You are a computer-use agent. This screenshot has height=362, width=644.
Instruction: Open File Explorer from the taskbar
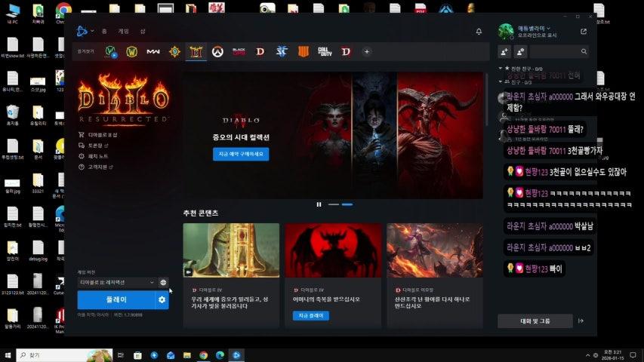click(x=187, y=355)
